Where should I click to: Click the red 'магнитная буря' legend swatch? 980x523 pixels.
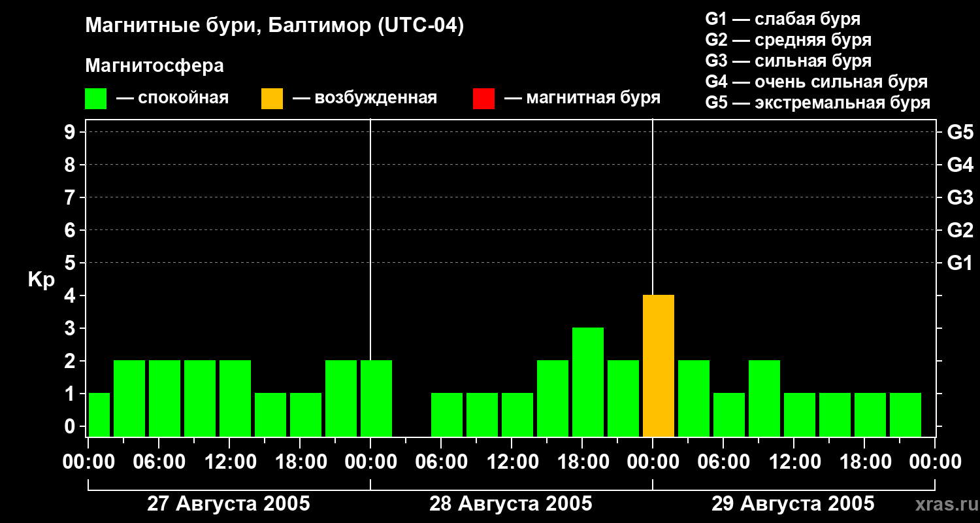pyautogui.click(x=483, y=99)
